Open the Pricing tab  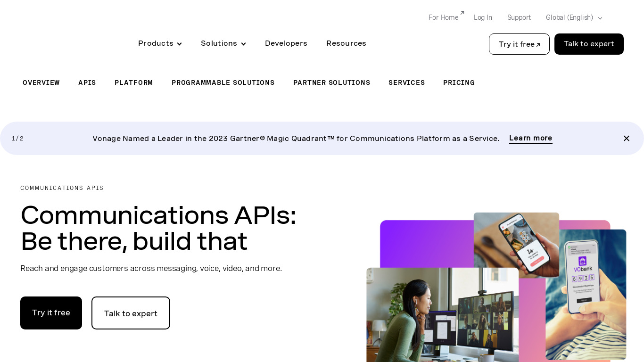459,82
